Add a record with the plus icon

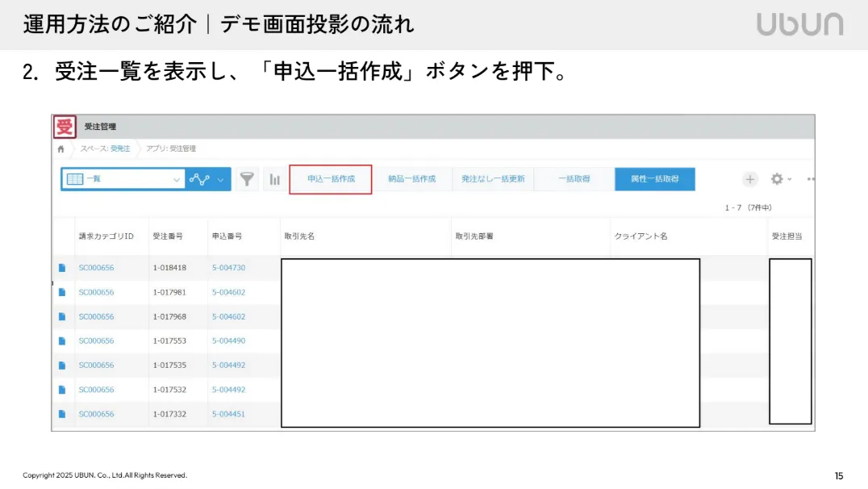750,179
